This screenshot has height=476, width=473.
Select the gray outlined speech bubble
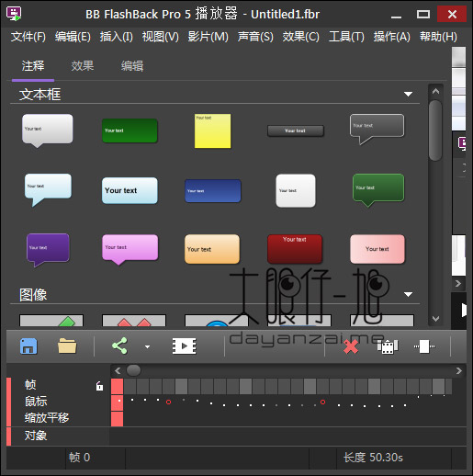(377, 130)
